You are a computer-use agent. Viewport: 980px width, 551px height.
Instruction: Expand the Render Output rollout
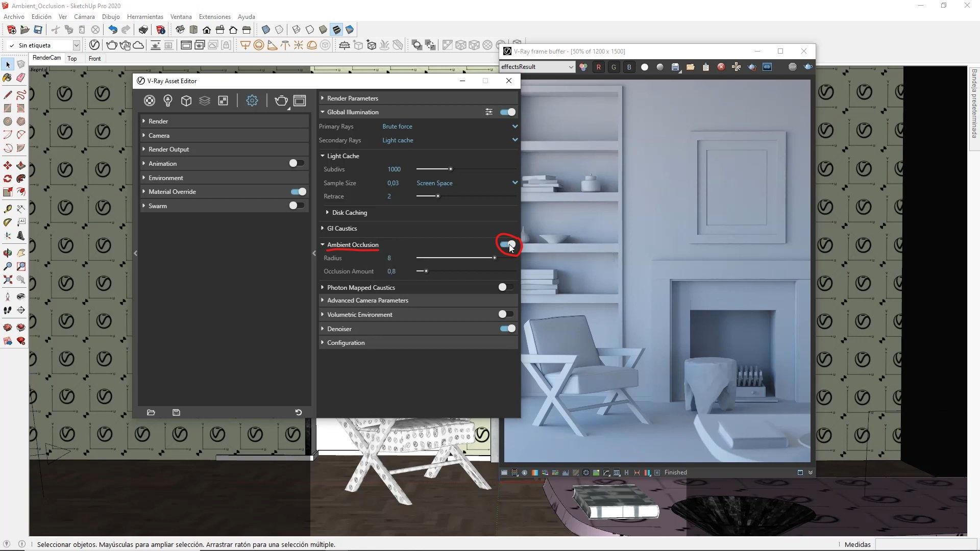click(168, 149)
